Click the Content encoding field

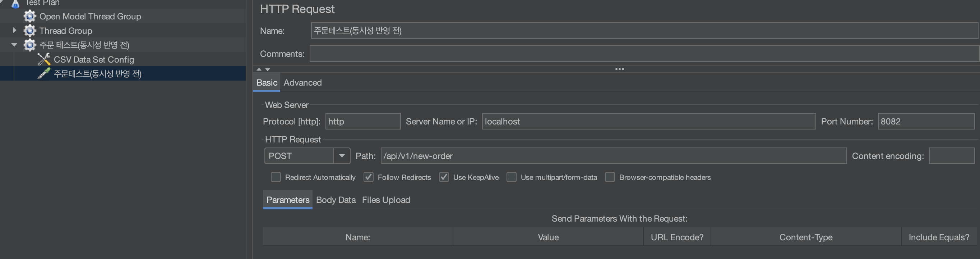(x=952, y=156)
